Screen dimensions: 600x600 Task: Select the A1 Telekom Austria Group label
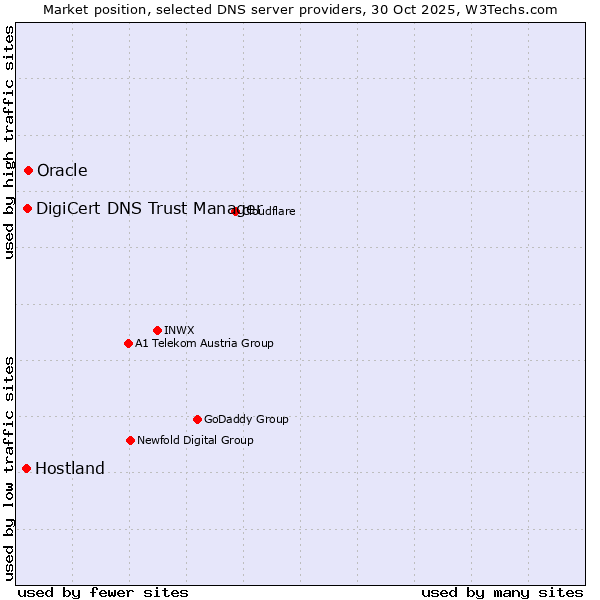(204, 343)
